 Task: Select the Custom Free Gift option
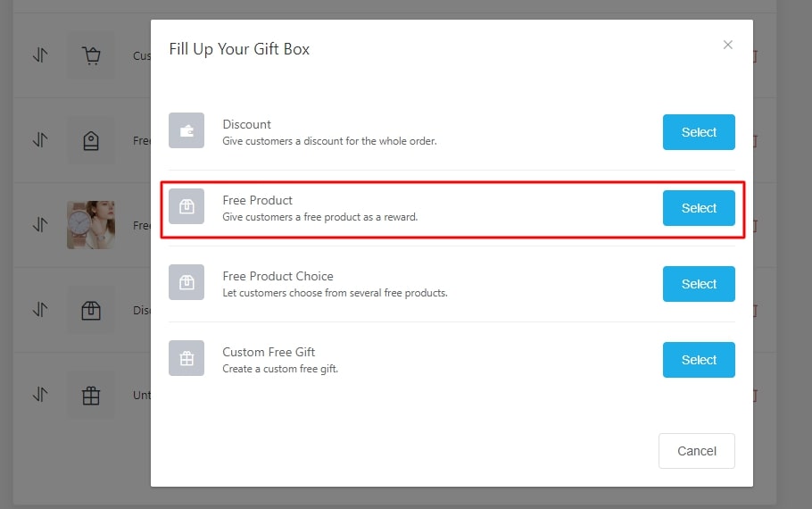coord(699,360)
